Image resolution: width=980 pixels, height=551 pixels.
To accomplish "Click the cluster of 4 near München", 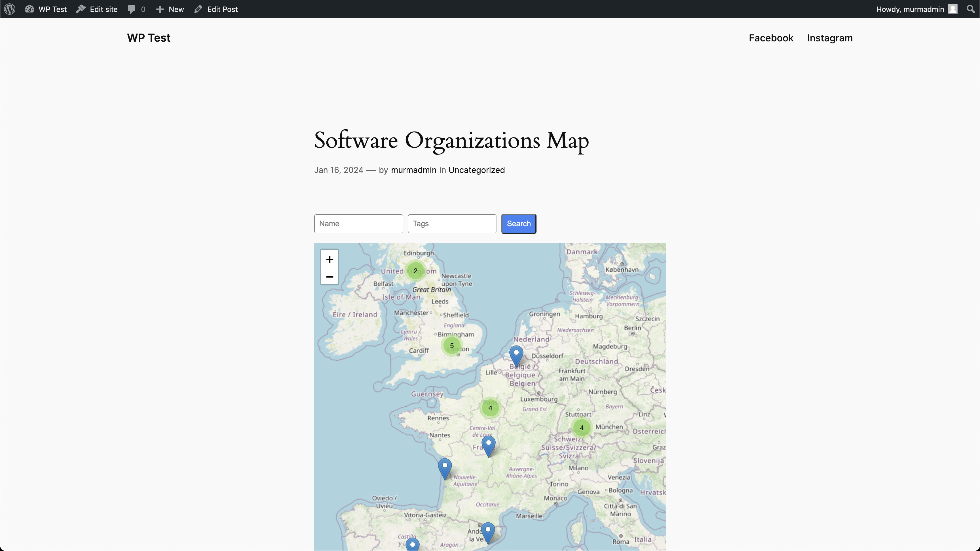I will pyautogui.click(x=581, y=428).
